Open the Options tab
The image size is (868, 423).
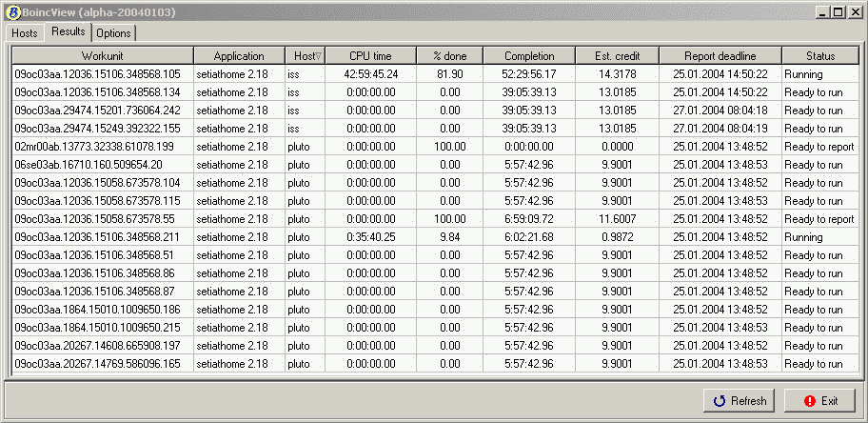click(113, 33)
